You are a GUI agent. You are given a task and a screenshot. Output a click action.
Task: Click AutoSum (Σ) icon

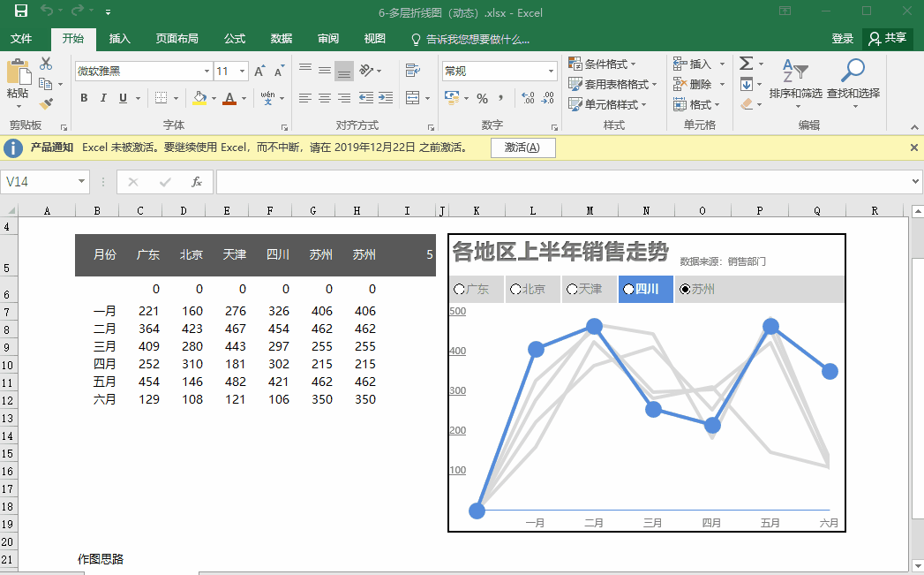[x=747, y=64]
